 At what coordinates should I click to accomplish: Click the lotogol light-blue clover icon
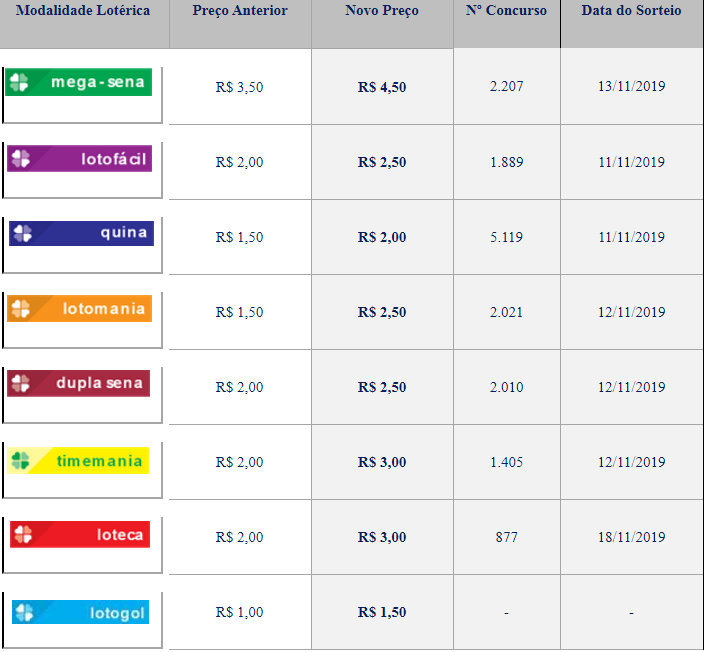(24, 612)
